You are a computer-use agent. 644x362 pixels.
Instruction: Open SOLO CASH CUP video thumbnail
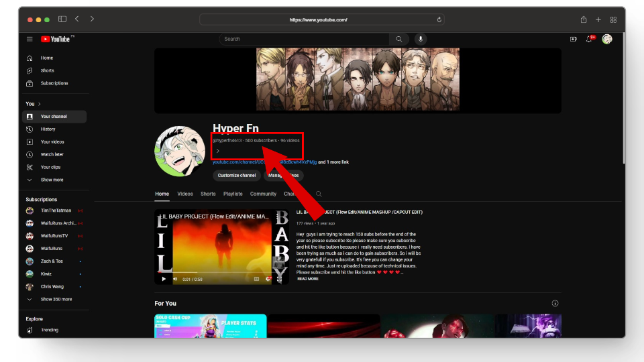click(x=210, y=326)
